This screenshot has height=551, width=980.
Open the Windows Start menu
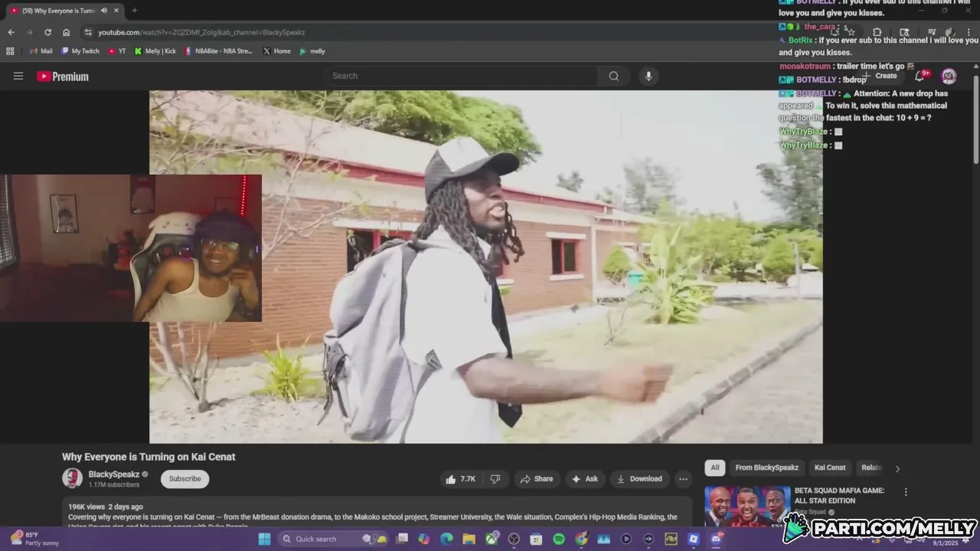point(264,539)
